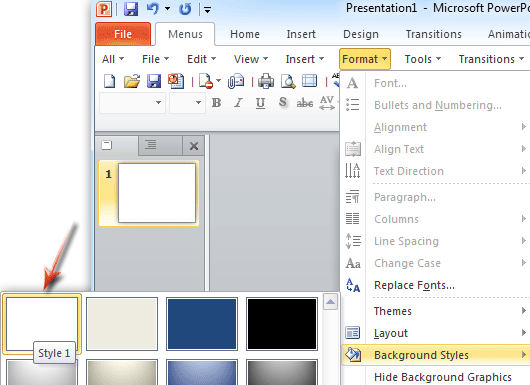Expand the Layout submenu
This screenshot has width=530, height=385.
435,333
